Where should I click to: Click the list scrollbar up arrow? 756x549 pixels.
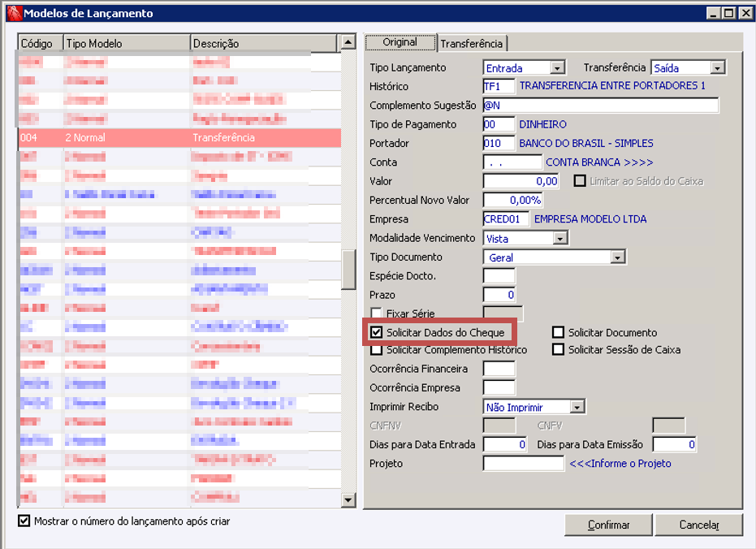tap(348, 42)
